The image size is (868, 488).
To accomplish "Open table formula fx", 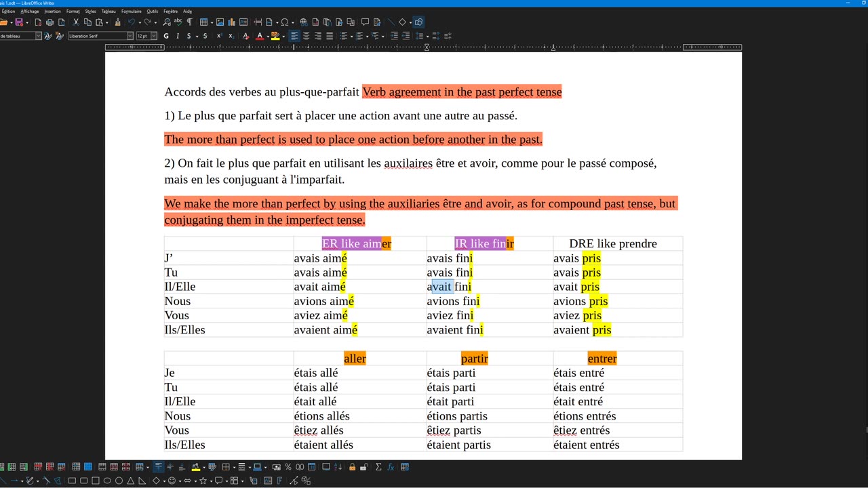I will [391, 467].
